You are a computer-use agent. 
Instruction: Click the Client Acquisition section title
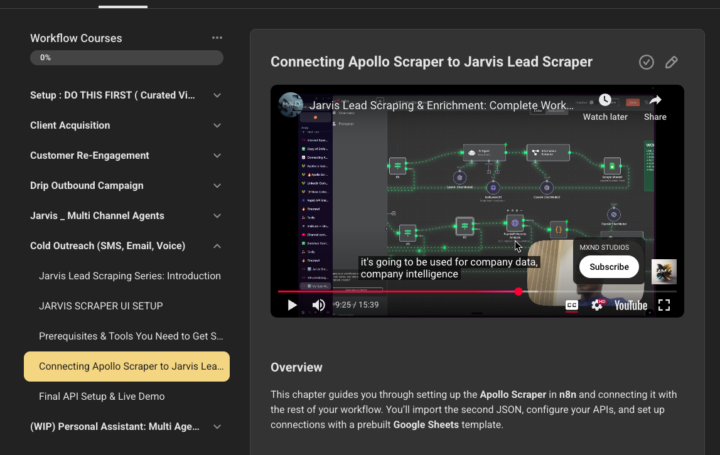(x=70, y=125)
